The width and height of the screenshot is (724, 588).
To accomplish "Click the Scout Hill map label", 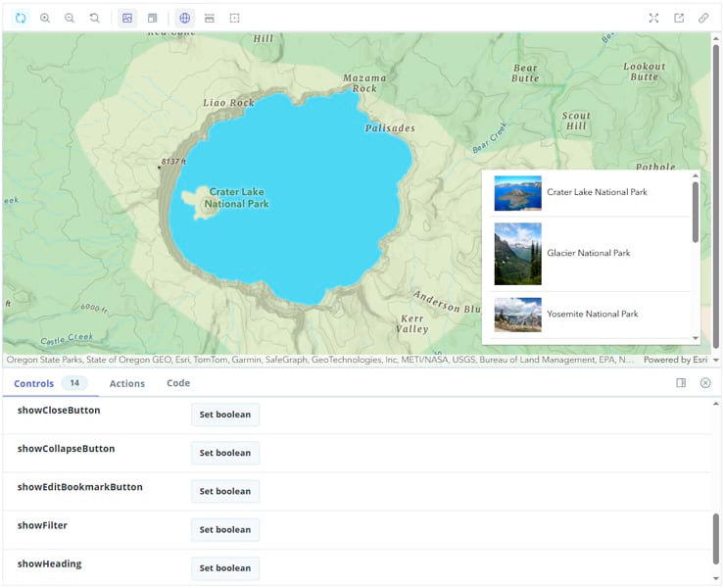I will tap(576, 121).
